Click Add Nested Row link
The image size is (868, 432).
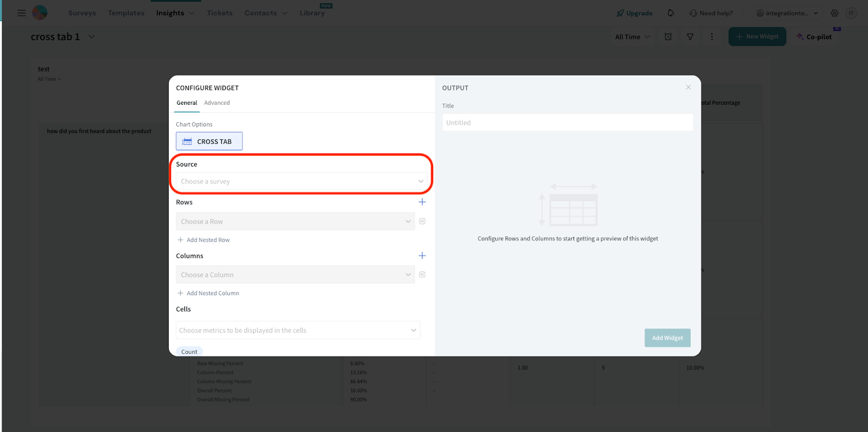[x=208, y=240]
